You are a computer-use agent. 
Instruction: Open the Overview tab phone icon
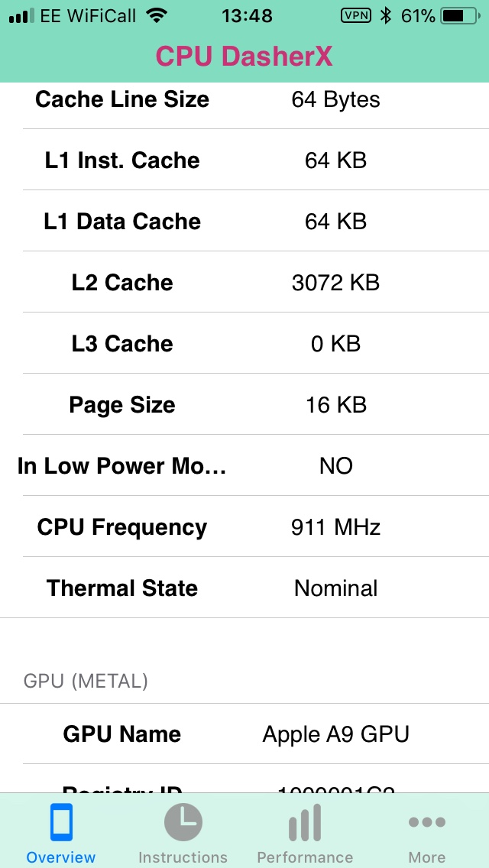[61, 823]
